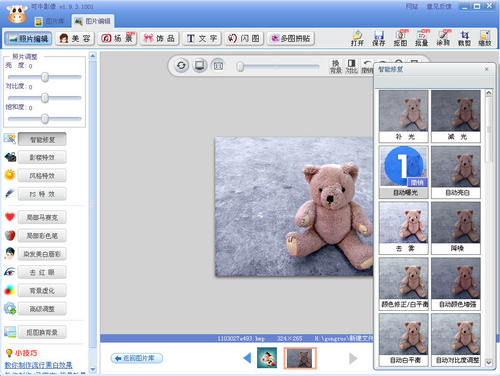
Task: Click the 局部马赛克 button
Action: coord(42,217)
